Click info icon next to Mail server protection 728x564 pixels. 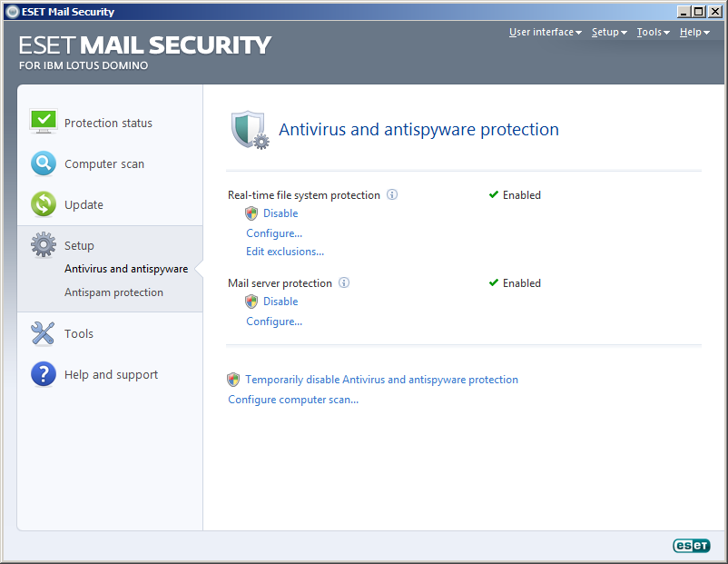[344, 282]
